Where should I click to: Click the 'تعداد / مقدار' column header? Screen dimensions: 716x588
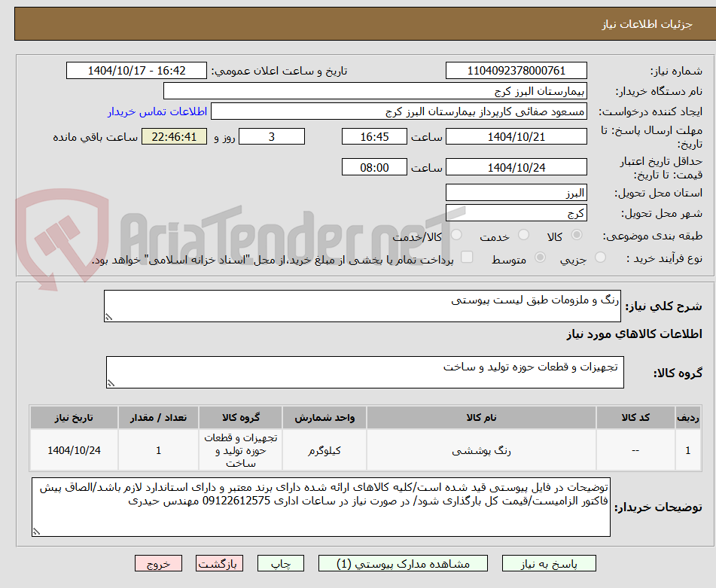pos(158,417)
